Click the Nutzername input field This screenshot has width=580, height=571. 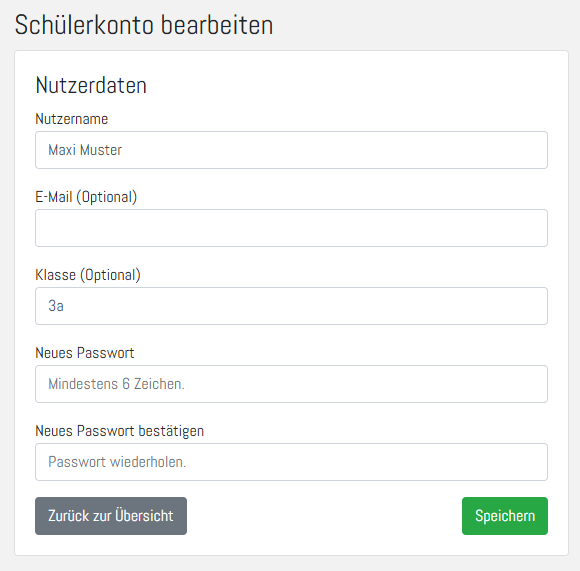[291, 150]
